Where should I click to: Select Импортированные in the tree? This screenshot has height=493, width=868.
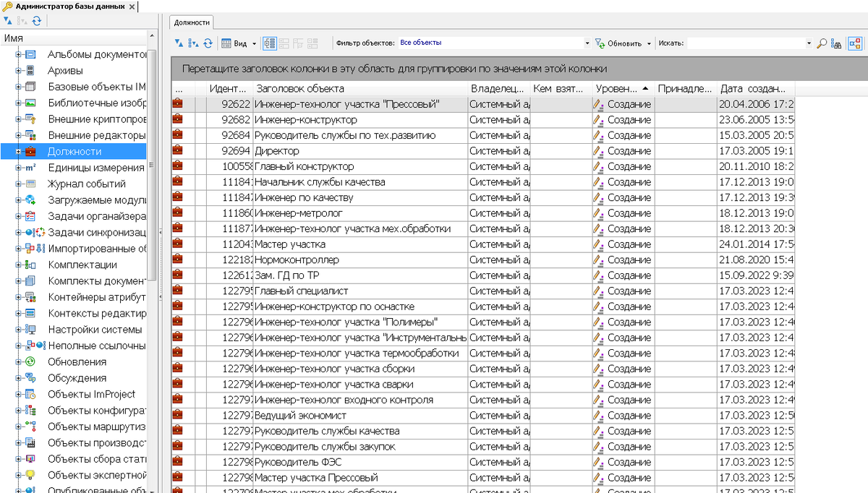coord(97,249)
